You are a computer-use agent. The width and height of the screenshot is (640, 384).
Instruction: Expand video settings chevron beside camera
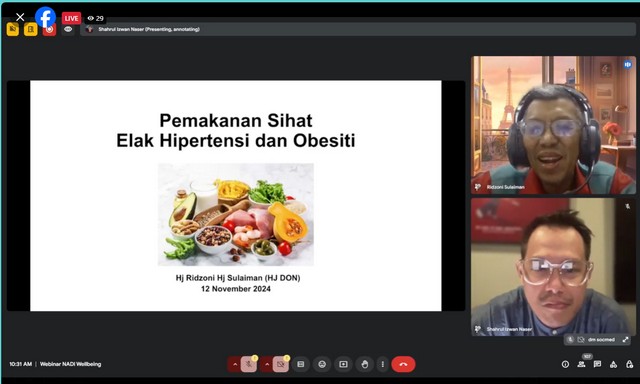[x=267, y=364]
